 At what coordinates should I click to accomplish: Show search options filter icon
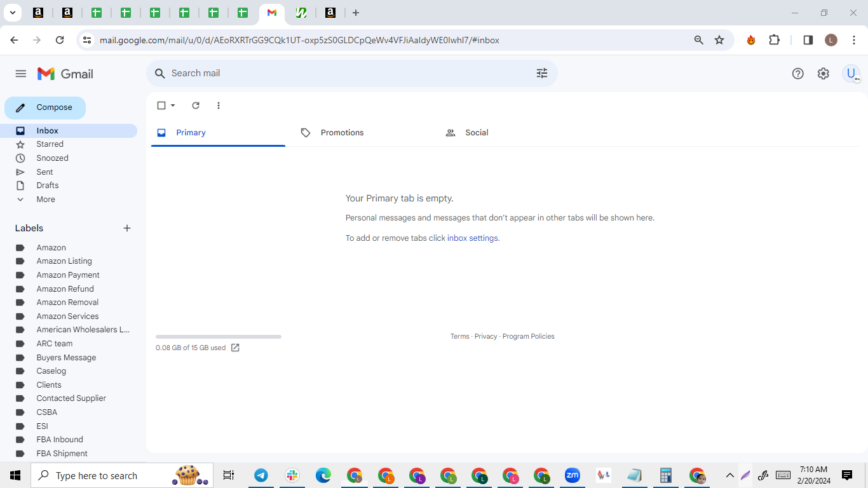tap(542, 74)
